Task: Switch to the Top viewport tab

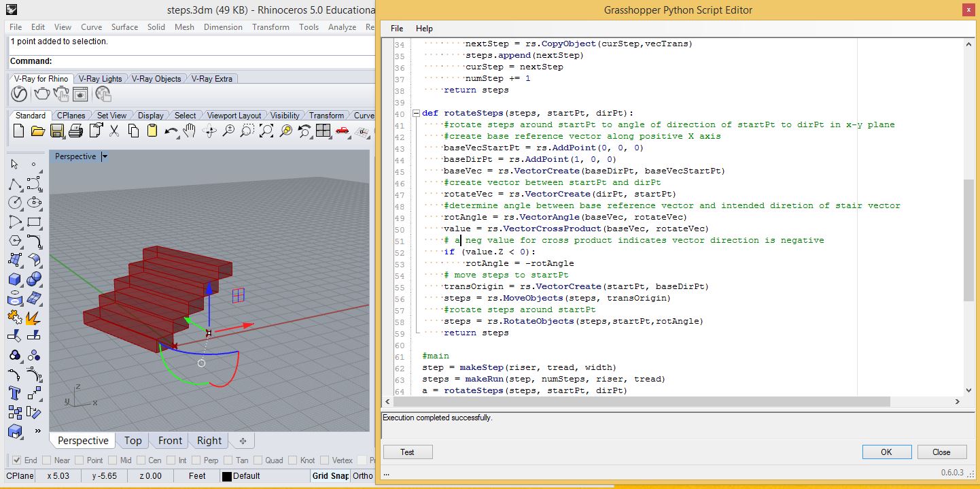Action: coord(133,441)
